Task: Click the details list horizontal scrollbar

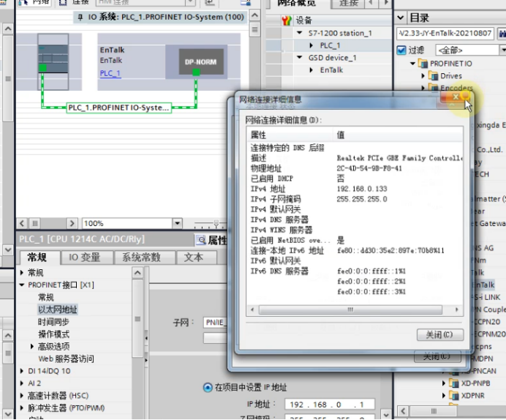Action: point(350,310)
